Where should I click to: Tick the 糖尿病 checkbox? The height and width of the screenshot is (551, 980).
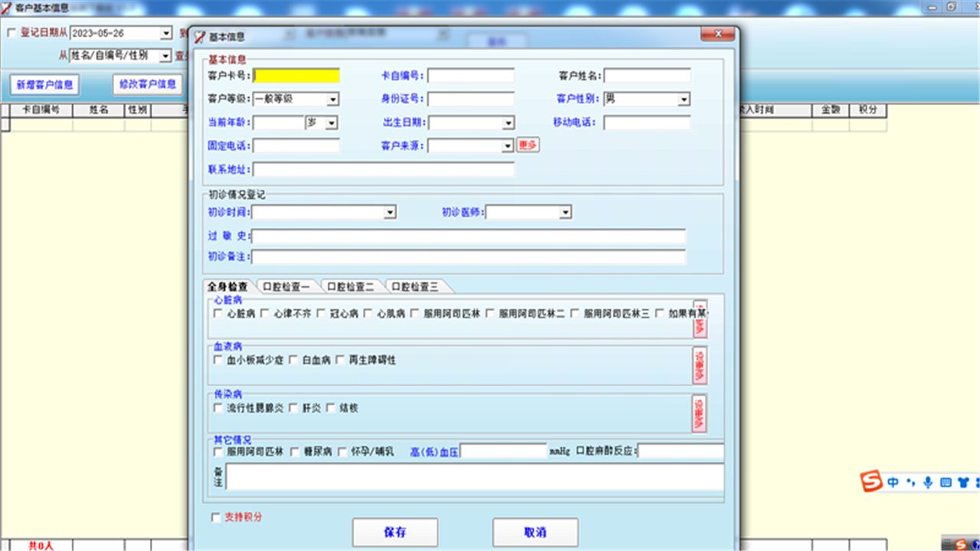295,452
